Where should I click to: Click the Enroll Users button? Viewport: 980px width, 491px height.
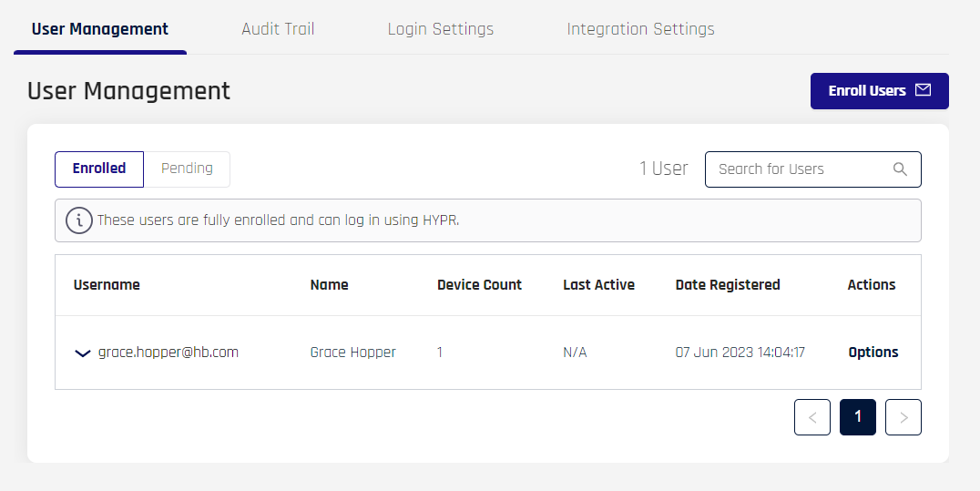[x=880, y=91]
